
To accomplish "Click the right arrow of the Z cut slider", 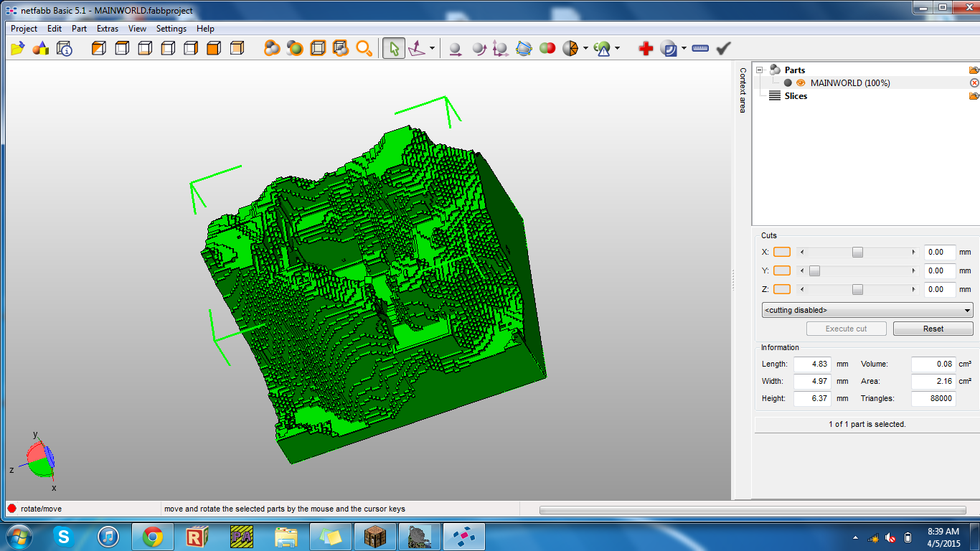I will [913, 289].
